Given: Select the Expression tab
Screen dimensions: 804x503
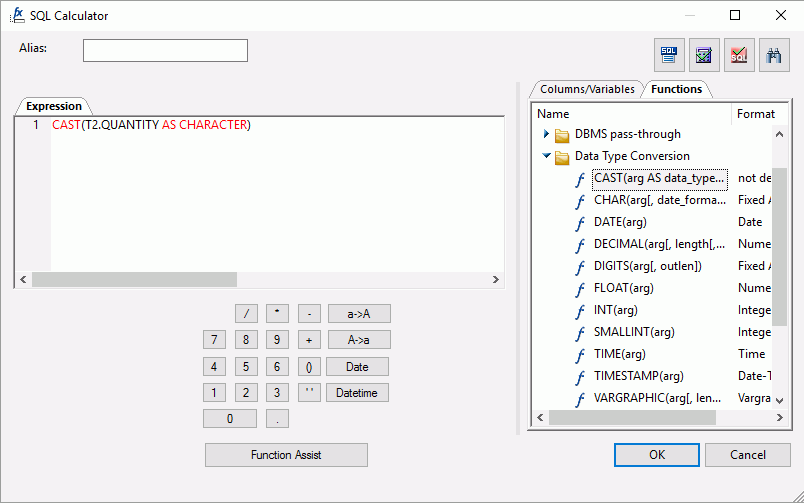Looking at the screenshot, I should point(54,106).
